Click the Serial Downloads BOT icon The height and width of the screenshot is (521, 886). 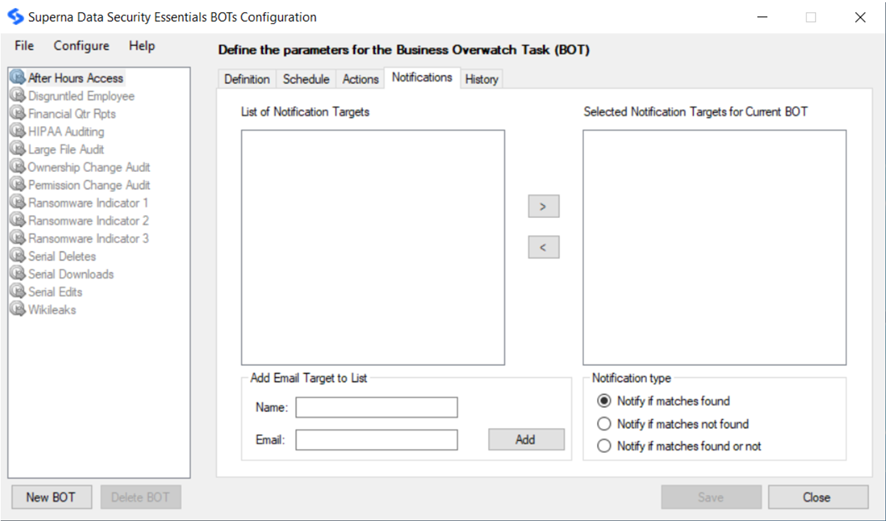18,273
